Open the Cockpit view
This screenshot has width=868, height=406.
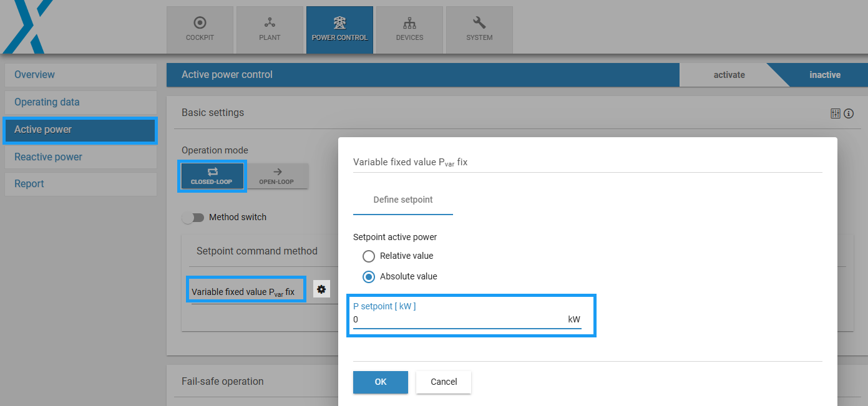pos(200,29)
